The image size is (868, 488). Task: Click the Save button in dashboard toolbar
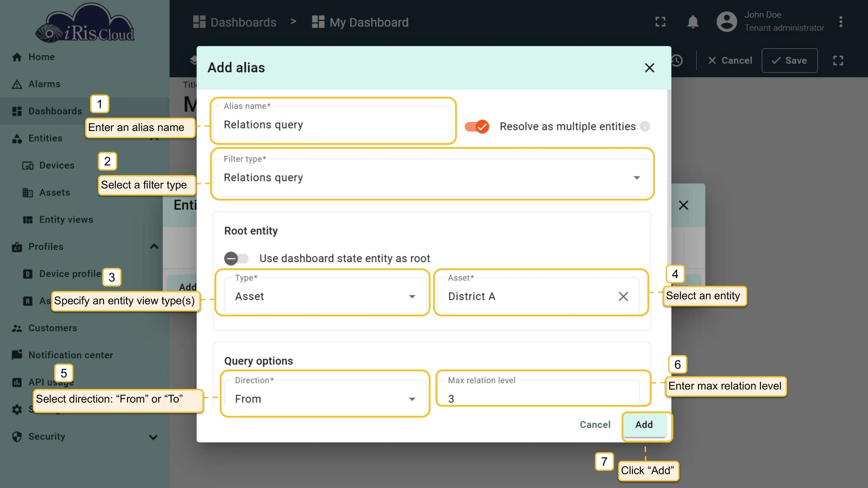click(x=789, y=61)
